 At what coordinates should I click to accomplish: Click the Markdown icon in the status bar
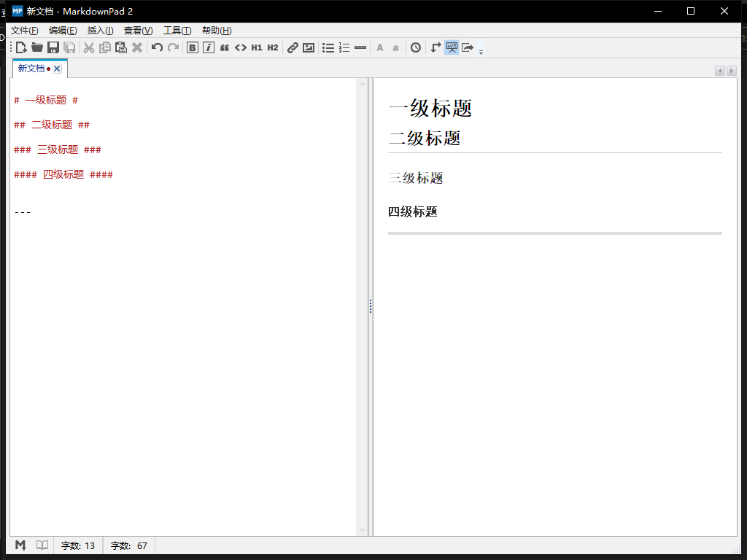coord(21,545)
